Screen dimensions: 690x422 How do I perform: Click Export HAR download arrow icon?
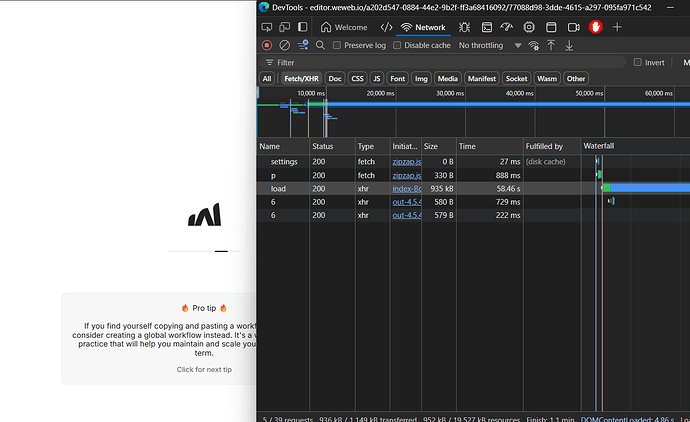click(x=569, y=45)
